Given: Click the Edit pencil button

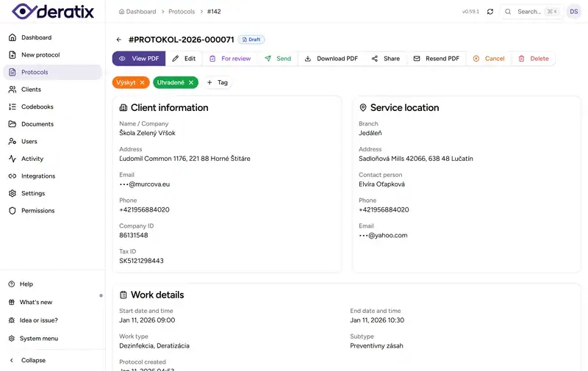Looking at the screenshot, I should [x=184, y=59].
